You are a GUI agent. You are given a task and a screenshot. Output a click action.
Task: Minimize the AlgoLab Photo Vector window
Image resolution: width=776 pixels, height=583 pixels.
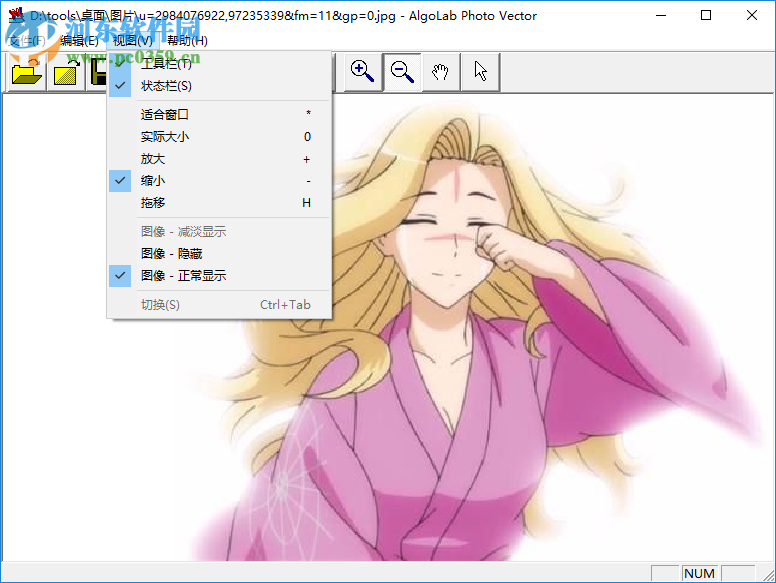point(661,15)
